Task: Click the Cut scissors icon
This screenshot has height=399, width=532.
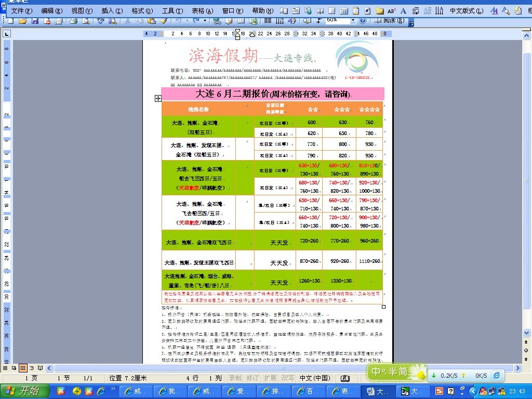Action: click(127, 21)
